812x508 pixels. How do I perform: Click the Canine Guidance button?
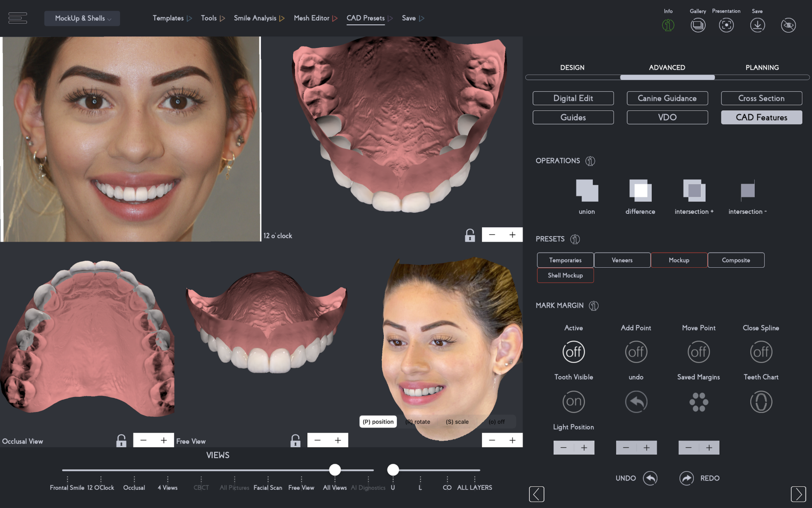coord(667,98)
